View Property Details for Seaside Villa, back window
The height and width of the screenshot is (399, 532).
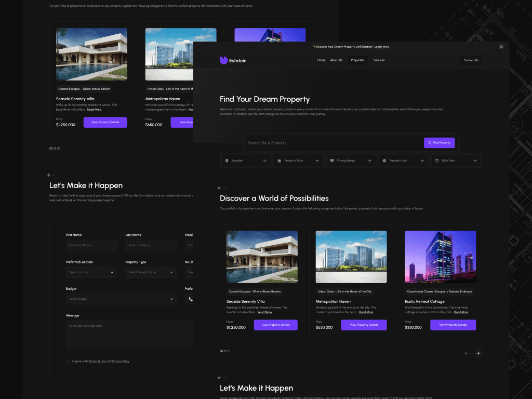pyautogui.click(x=105, y=122)
